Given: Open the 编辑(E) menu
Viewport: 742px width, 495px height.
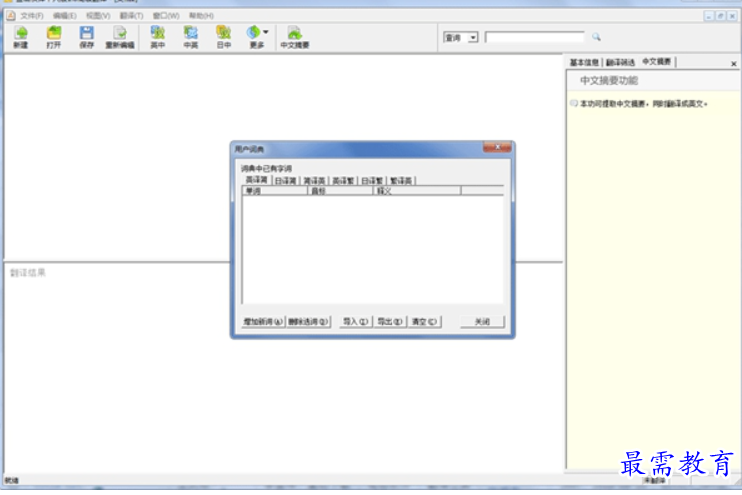Looking at the screenshot, I should click(64, 16).
